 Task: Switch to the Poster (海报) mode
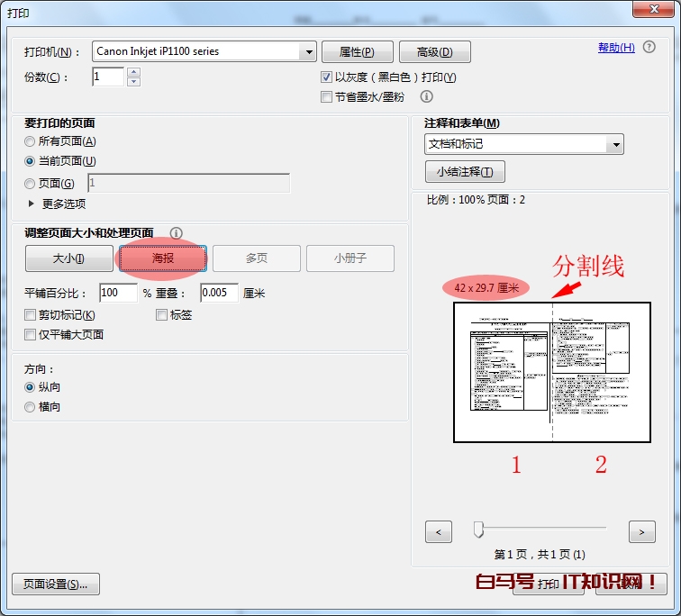click(x=163, y=258)
